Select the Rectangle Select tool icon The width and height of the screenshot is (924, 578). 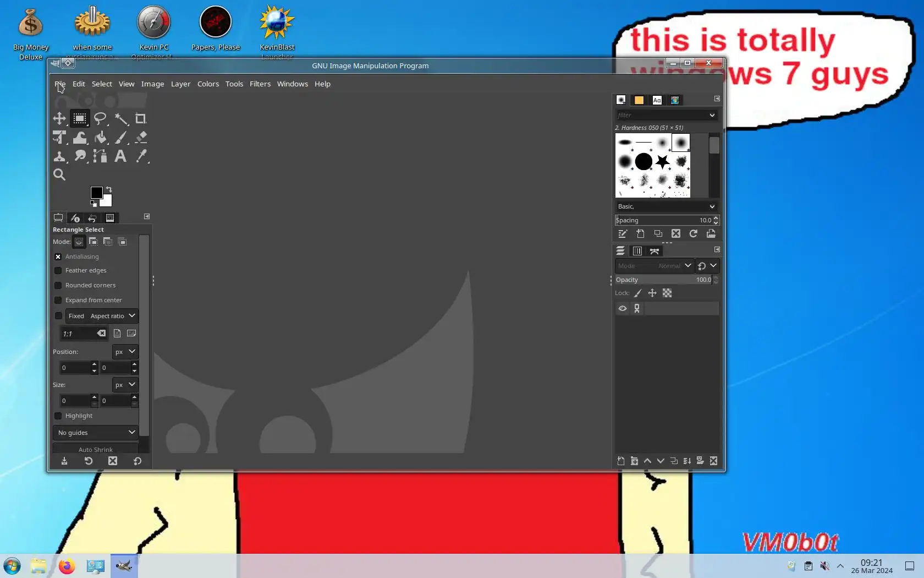(80, 118)
